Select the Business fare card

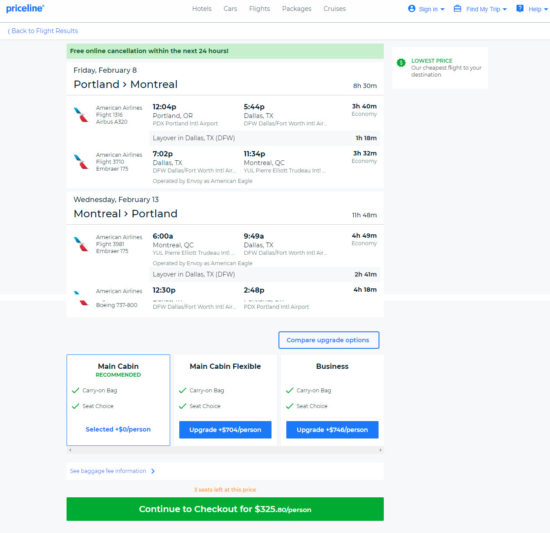[332, 400]
